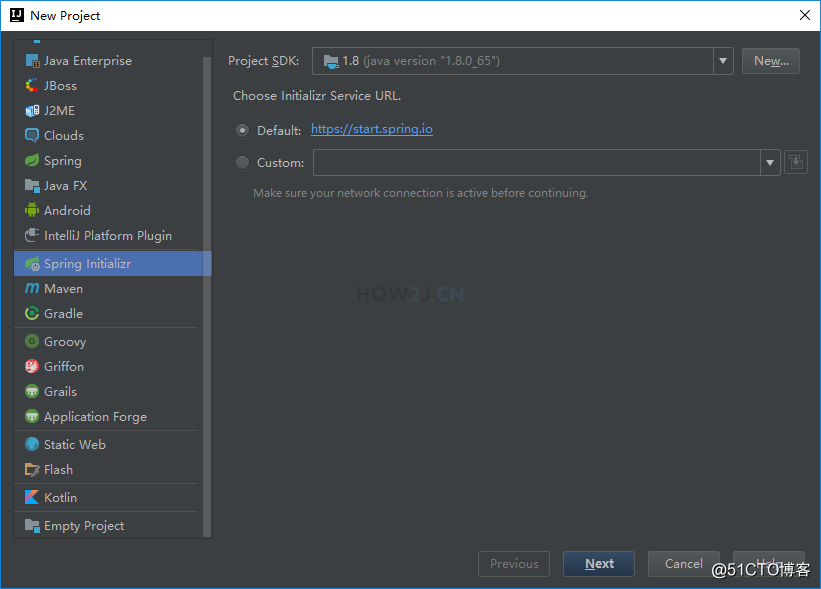Image resolution: width=821 pixels, height=589 pixels.
Task: Click the SDK folder icon in combo box
Action: point(331,61)
